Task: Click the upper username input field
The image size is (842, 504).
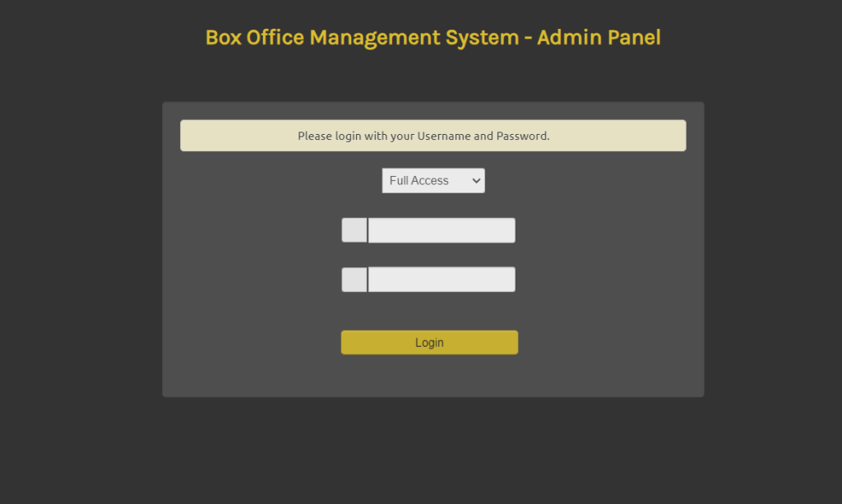Action: 442,230
